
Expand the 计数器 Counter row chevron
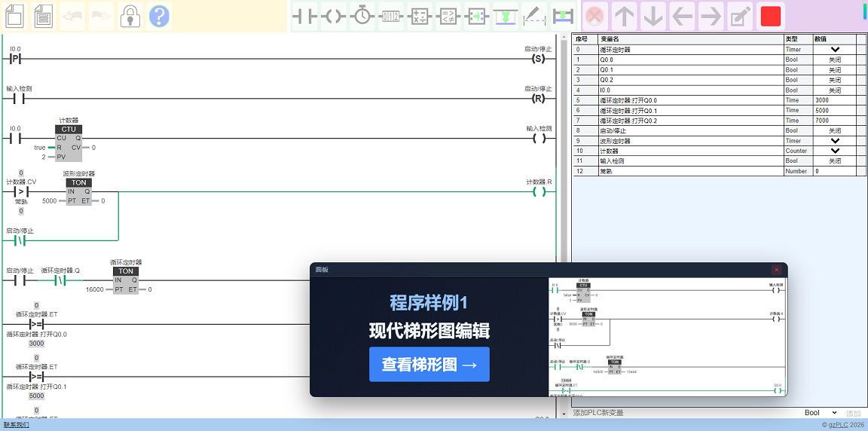click(835, 151)
